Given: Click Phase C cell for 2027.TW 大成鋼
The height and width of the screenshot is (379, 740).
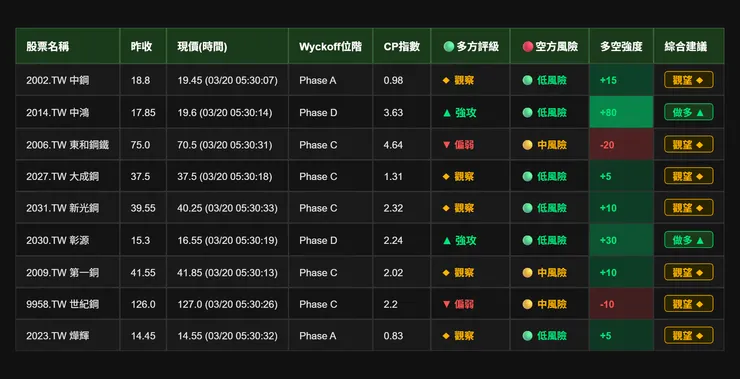Looking at the screenshot, I should click(318, 176).
